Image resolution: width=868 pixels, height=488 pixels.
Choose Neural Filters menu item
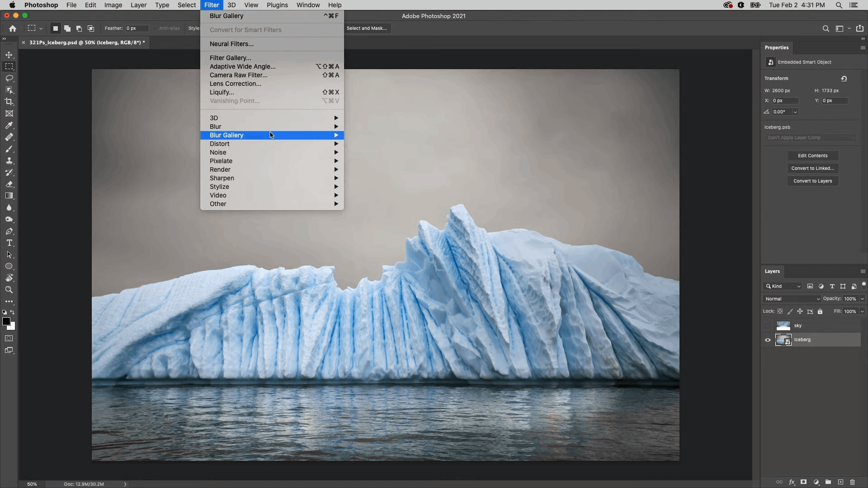(272, 44)
